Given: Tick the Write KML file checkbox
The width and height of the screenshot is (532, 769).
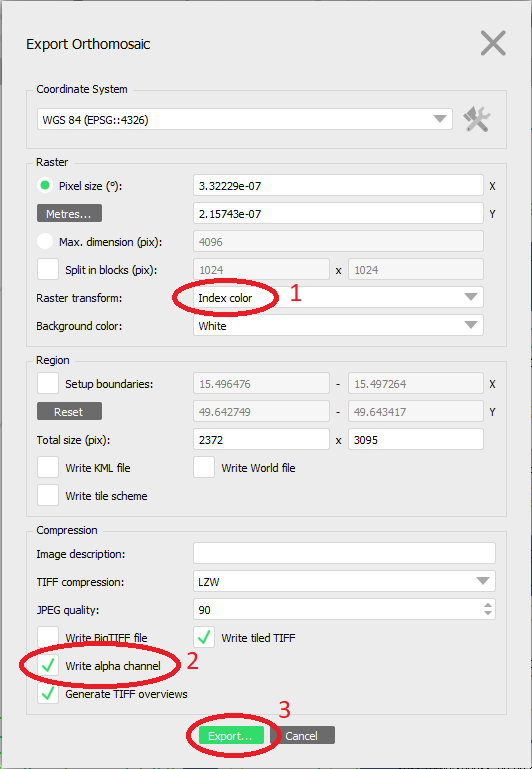Looking at the screenshot, I should (48, 467).
